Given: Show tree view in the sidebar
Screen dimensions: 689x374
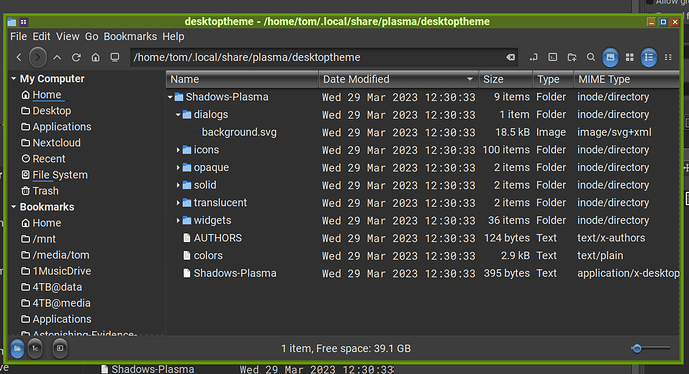Looking at the screenshot, I should tap(35, 349).
